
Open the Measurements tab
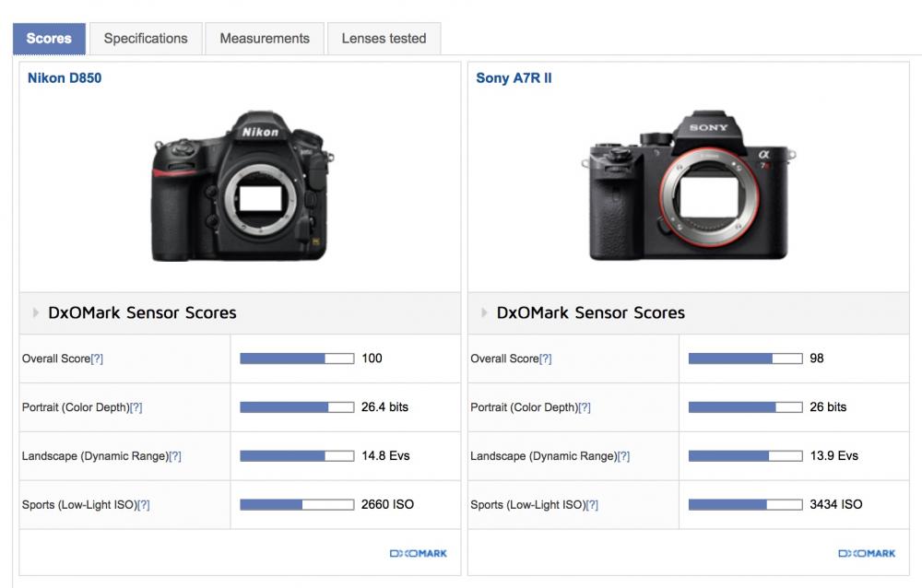click(265, 39)
